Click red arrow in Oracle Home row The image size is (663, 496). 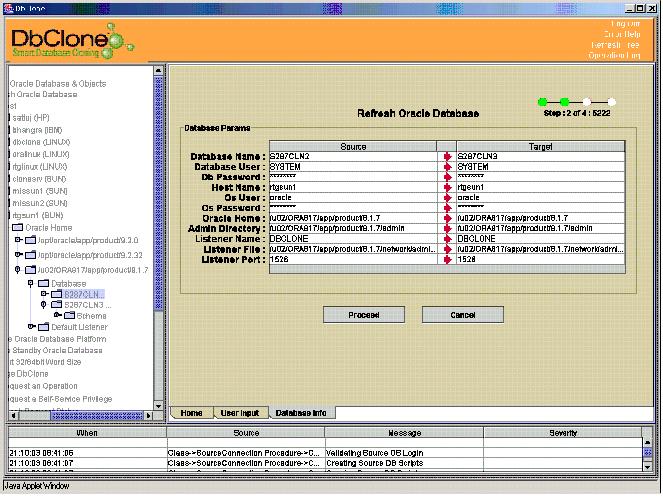point(447,218)
